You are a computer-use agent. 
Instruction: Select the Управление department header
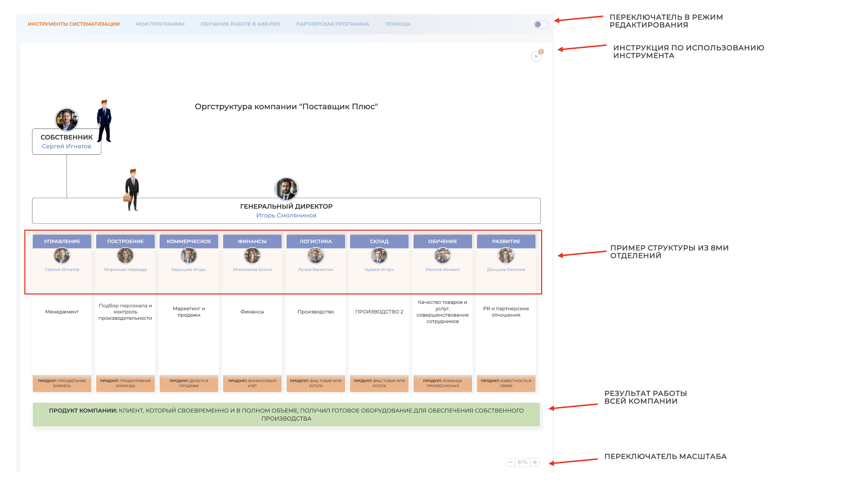pyautogui.click(x=62, y=241)
